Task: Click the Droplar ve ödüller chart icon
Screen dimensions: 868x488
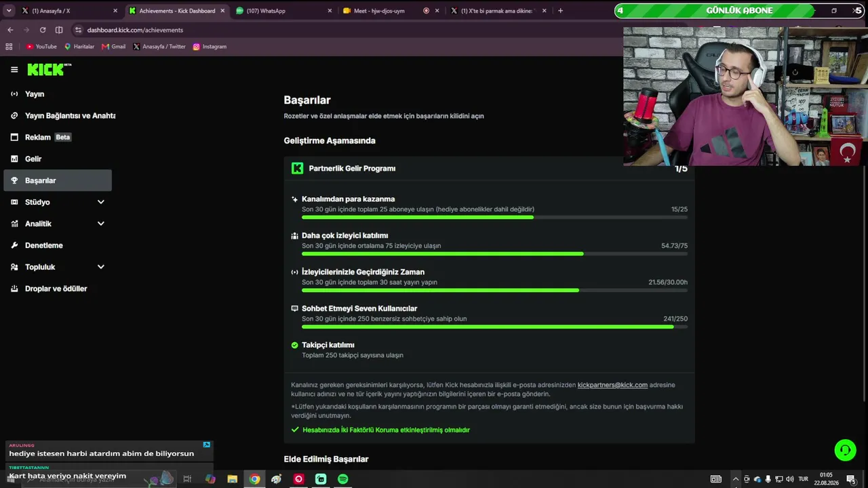Action: tap(14, 289)
